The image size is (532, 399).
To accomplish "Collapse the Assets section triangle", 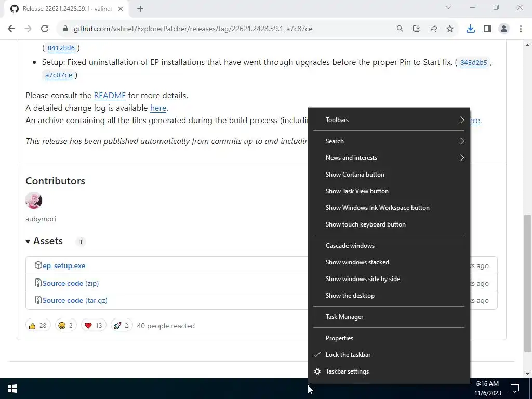I will (x=28, y=242).
